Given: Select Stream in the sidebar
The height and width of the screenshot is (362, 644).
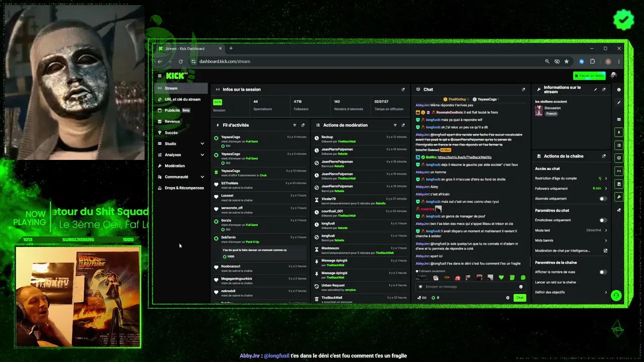Looking at the screenshot, I should pos(181,88).
